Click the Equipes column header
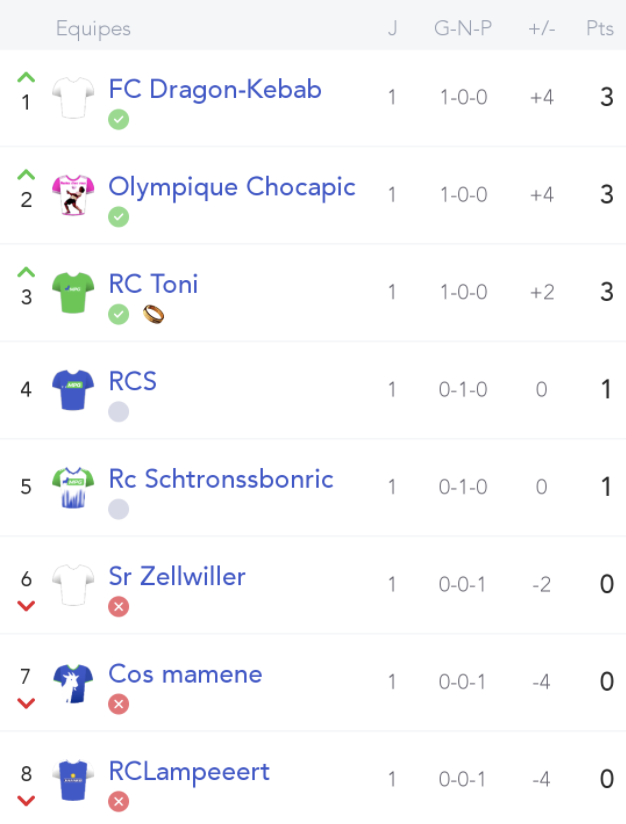 (x=93, y=29)
